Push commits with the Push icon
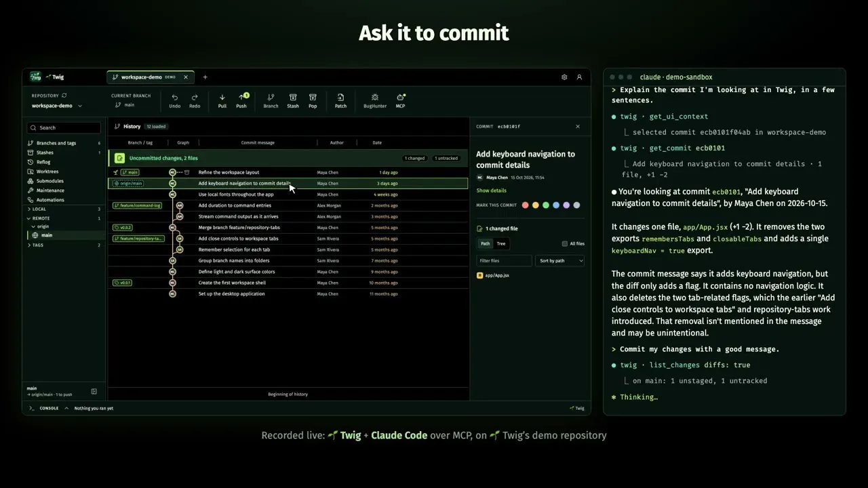 tap(241, 100)
